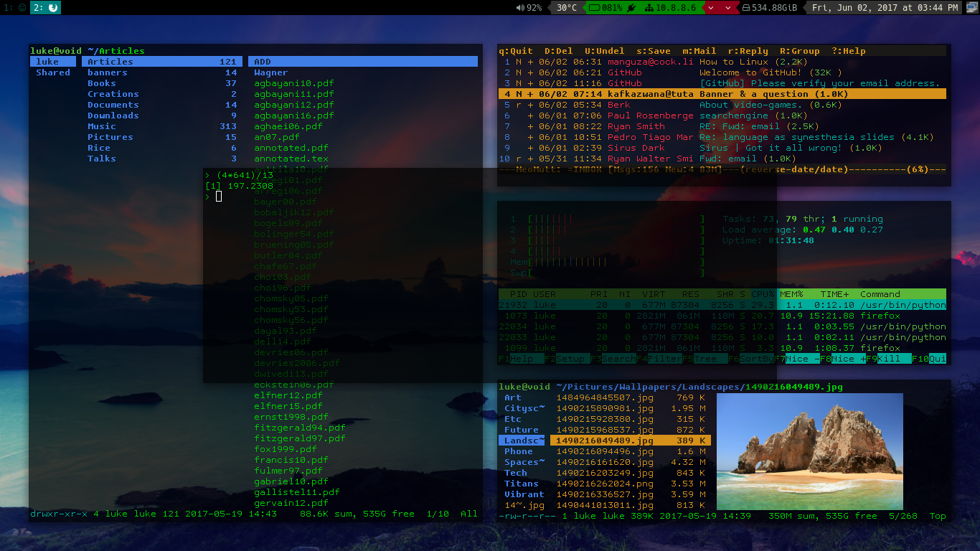
Task: Expand the Pictures directory in ranger
Action: (110, 137)
